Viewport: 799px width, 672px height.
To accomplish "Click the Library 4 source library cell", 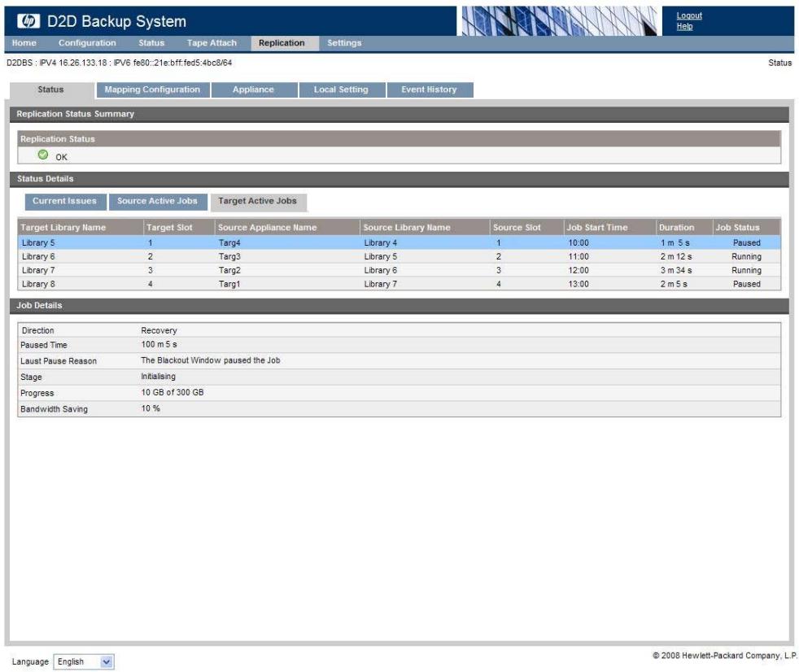I will tap(381, 243).
